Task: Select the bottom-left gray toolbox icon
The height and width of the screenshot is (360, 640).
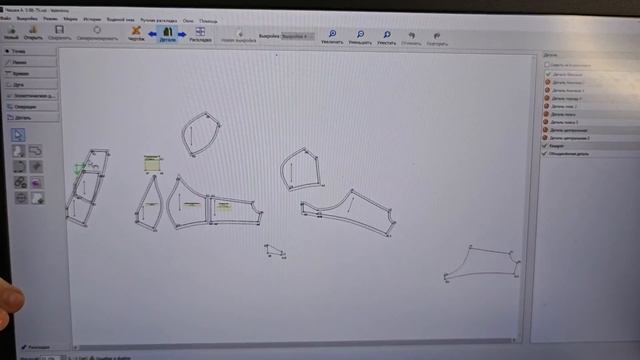Action: (21, 198)
